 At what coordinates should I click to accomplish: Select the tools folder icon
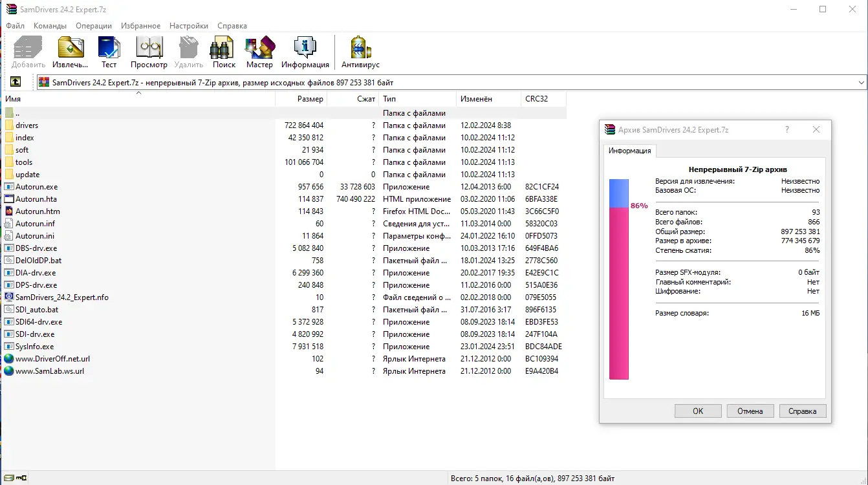click(x=9, y=162)
